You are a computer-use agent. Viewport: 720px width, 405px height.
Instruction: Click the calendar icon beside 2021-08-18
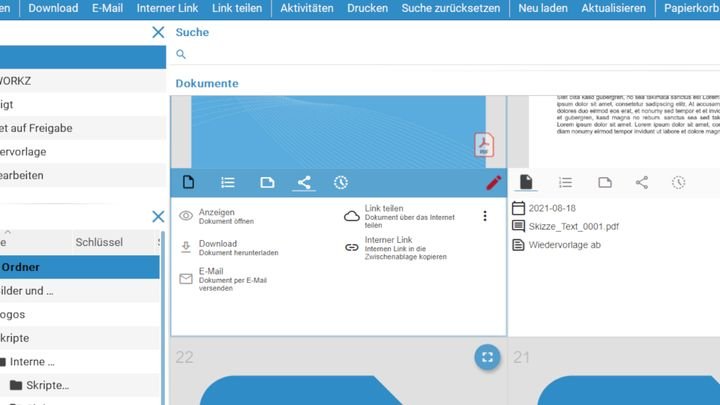click(518, 208)
